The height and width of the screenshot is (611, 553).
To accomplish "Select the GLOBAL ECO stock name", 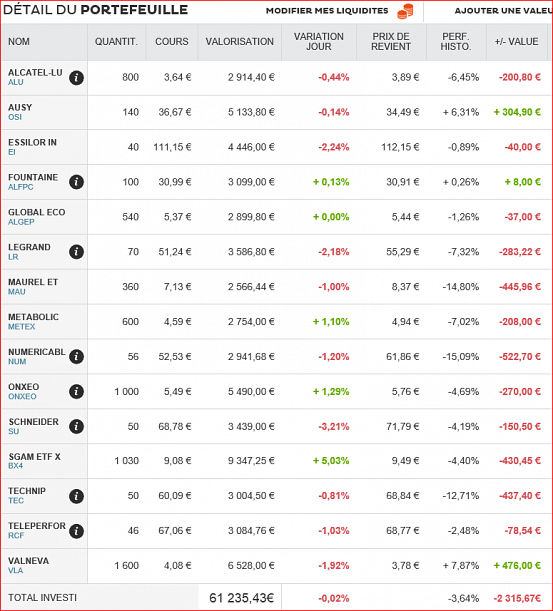I will coord(37,212).
